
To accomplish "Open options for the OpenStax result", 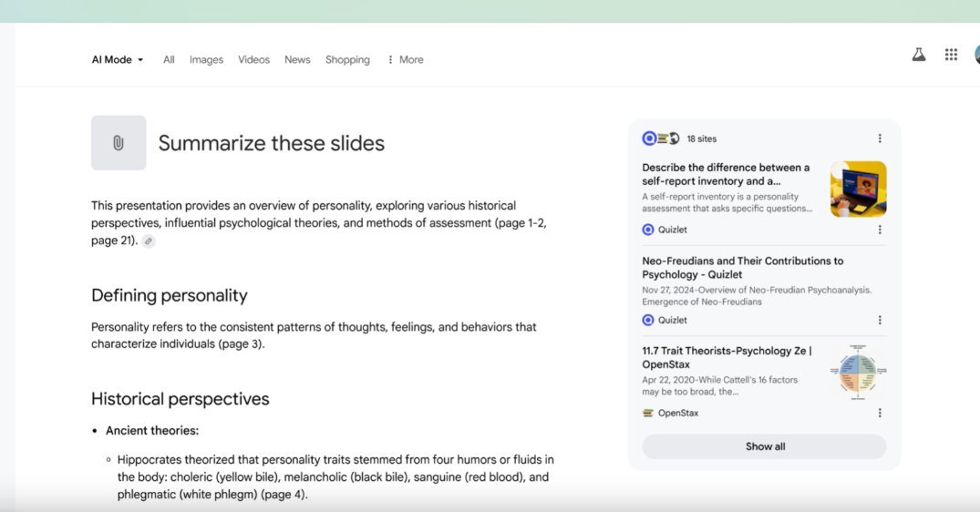I will click(880, 414).
